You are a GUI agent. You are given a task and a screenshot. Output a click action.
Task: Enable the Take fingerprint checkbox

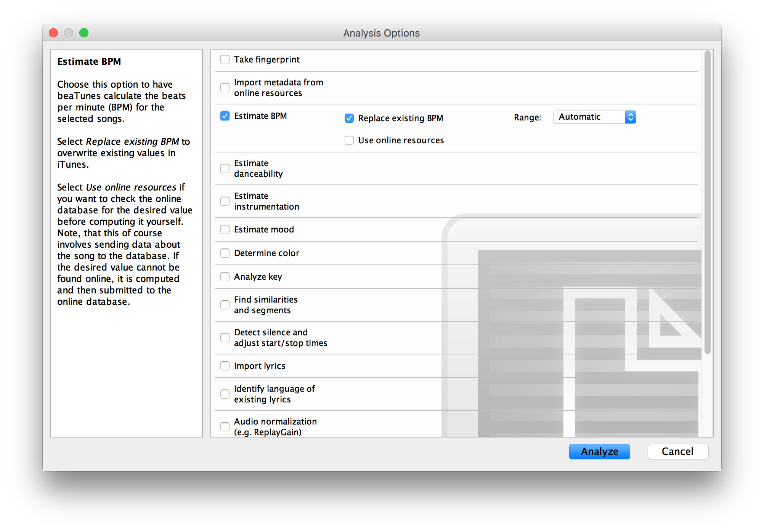(x=225, y=59)
